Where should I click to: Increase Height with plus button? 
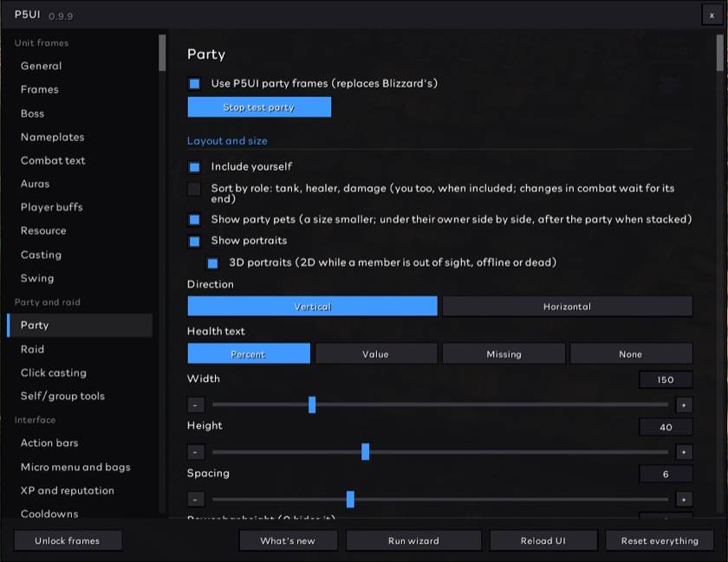pos(684,452)
